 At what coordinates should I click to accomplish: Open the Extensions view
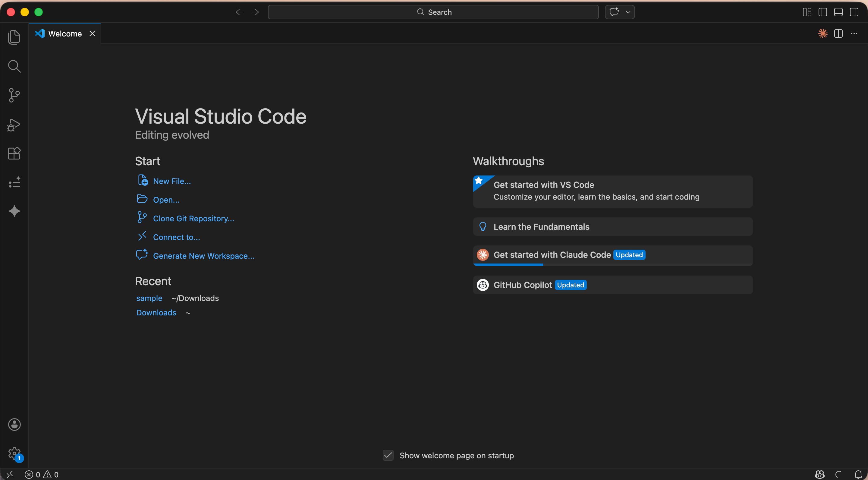[x=14, y=154]
